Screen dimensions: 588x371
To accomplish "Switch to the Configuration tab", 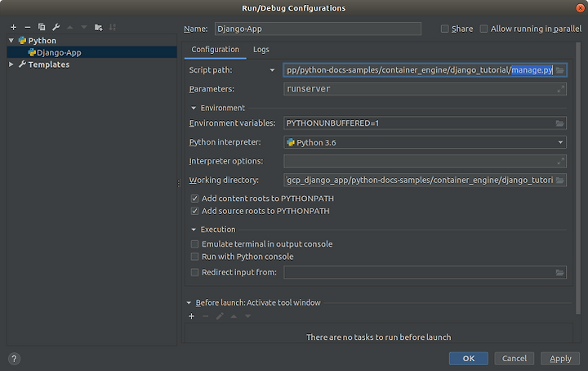I will point(216,50).
